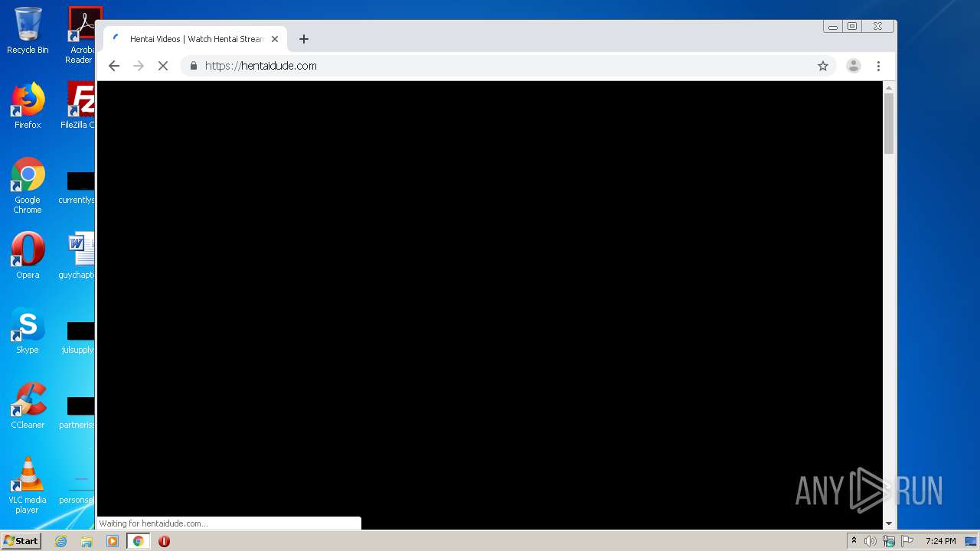Screen dimensions: 980x551
Task: Open the Action Center flag icon
Action: tap(907, 541)
